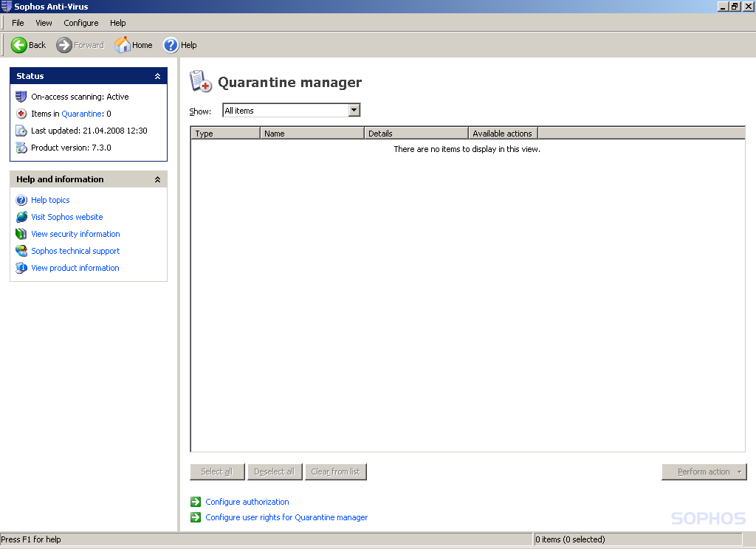756x549 pixels.
Task: Click the Visit Sophos website globe icon
Action: (x=21, y=217)
